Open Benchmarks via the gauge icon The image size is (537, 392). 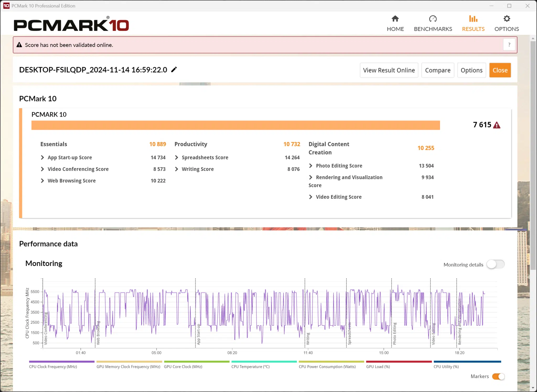[x=433, y=19]
